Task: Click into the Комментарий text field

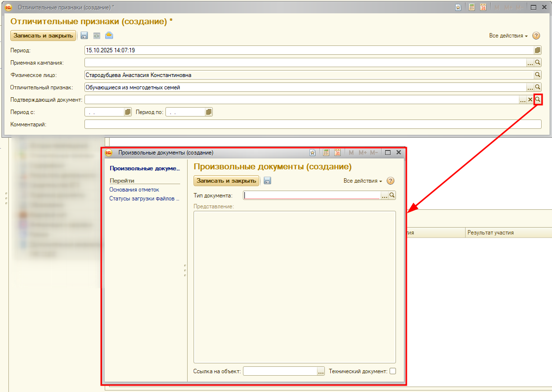Action: pyautogui.click(x=313, y=124)
